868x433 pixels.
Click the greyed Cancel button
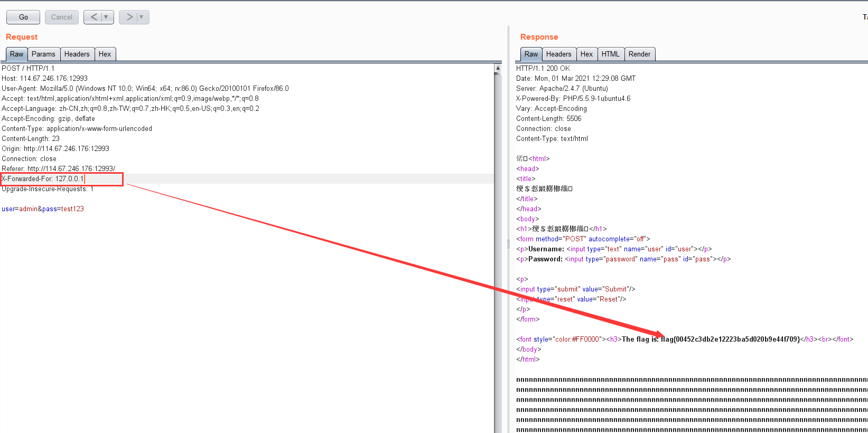tap(62, 17)
